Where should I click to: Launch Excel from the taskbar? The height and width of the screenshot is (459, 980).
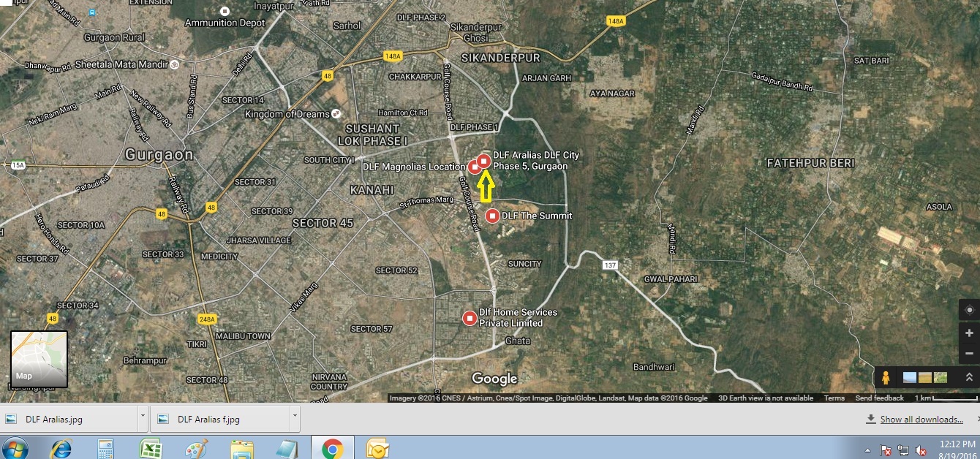pyautogui.click(x=151, y=448)
